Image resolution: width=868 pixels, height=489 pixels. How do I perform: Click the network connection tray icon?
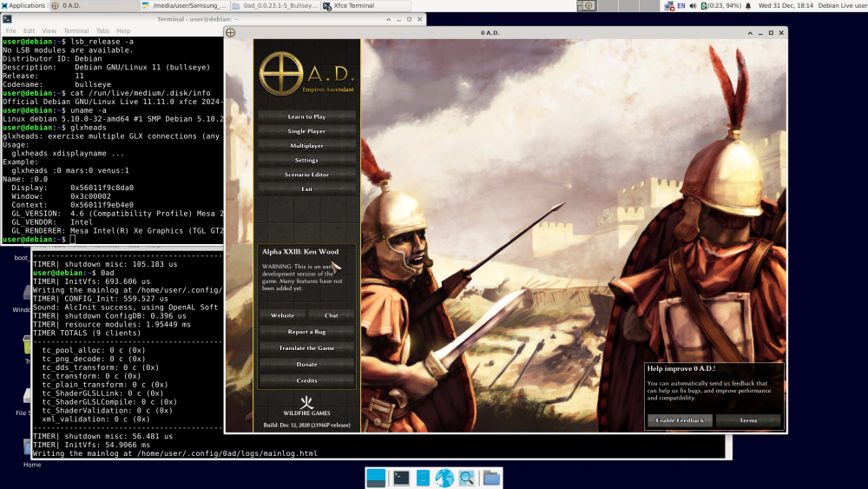coord(669,6)
